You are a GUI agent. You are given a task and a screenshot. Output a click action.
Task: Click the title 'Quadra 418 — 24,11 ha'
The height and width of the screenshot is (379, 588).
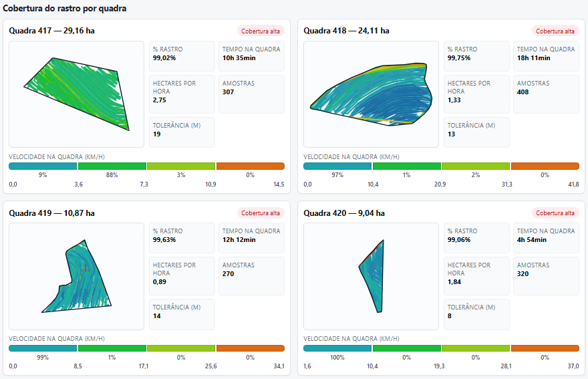347,31
